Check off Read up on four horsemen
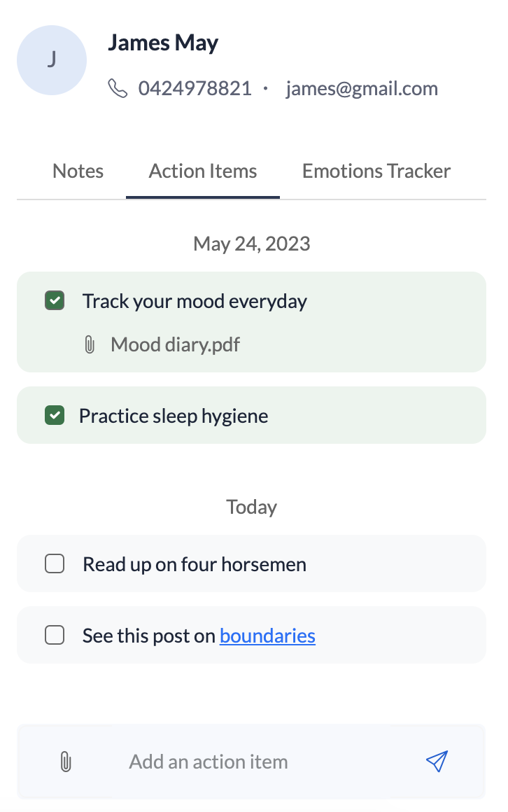 pyautogui.click(x=55, y=563)
